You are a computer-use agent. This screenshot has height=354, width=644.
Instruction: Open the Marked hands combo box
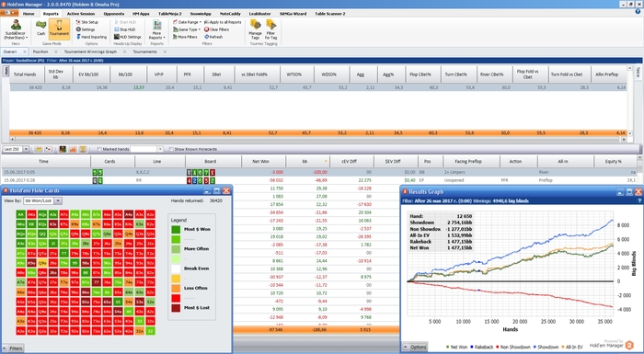(x=146, y=150)
